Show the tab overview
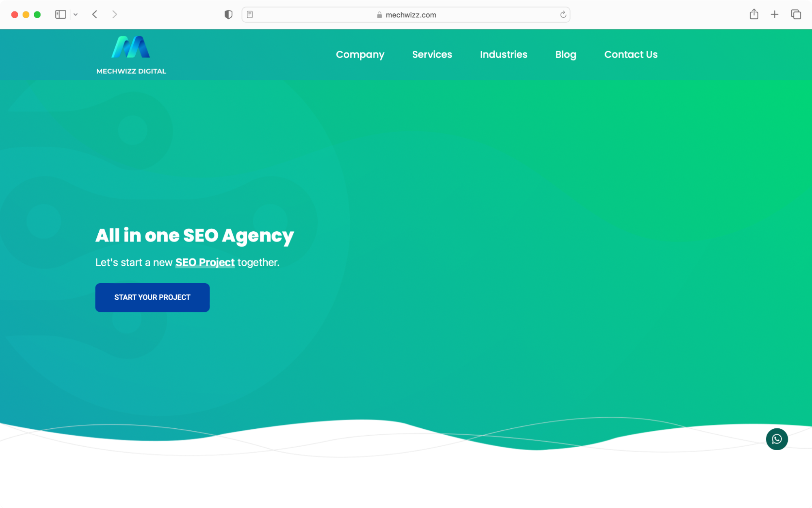The width and height of the screenshot is (812, 508). click(x=795, y=15)
